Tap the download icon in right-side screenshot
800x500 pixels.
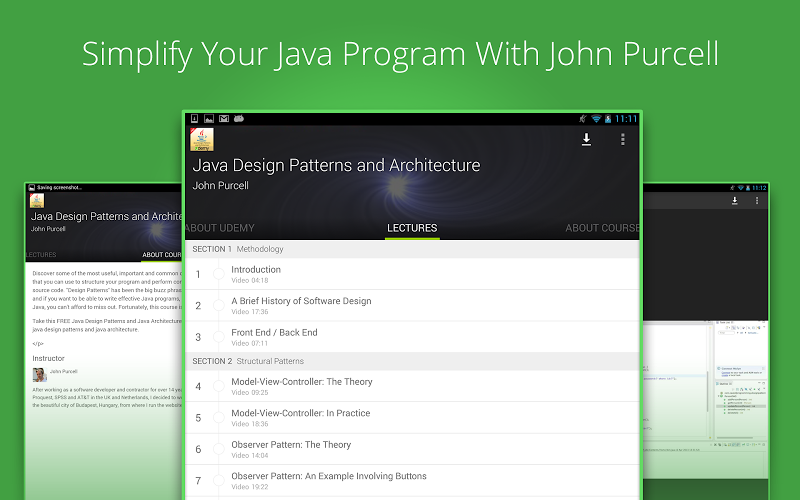point(734,201)
